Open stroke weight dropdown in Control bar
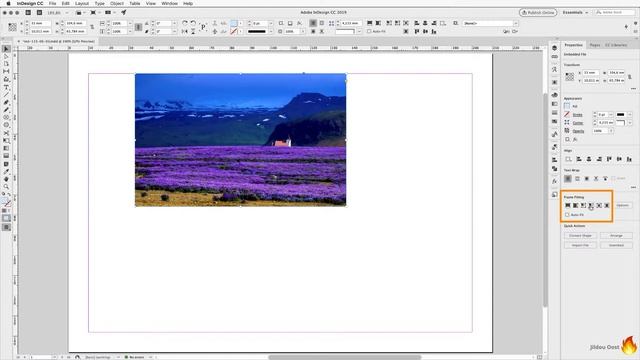This screenshot has width=640, height=360. 271,23
